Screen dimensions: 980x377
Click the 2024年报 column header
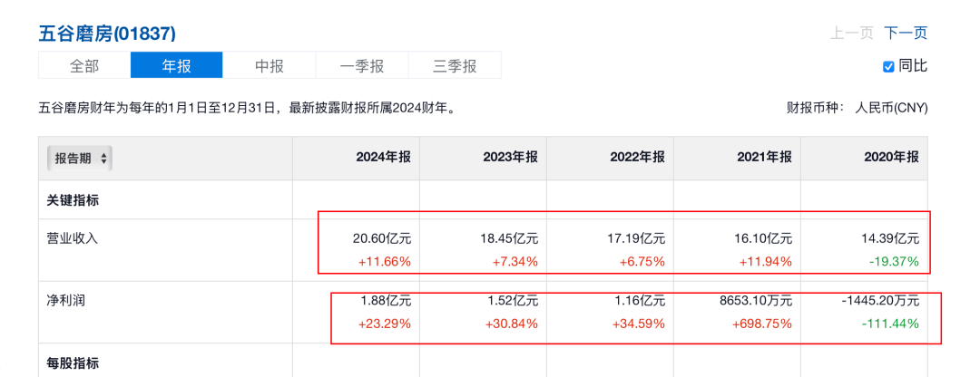pos(384,158)
